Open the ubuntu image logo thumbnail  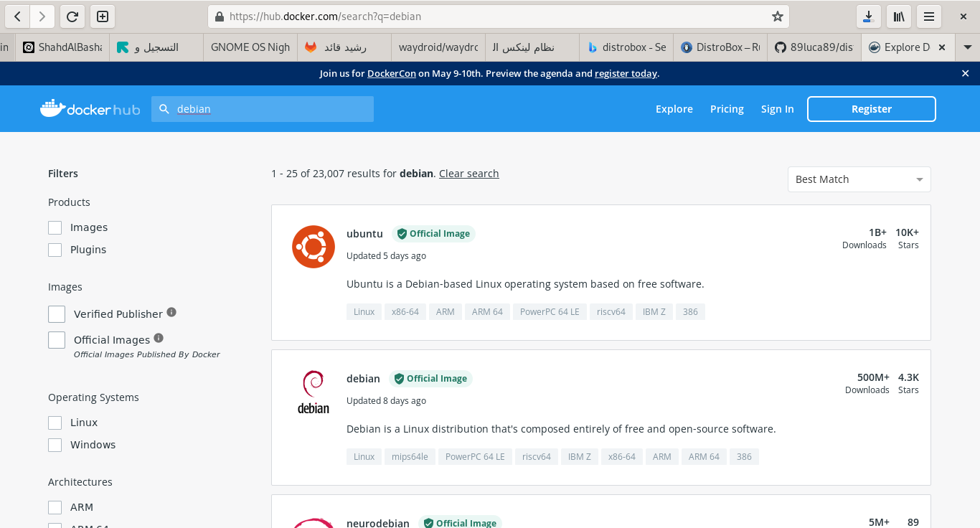point(314,246)
